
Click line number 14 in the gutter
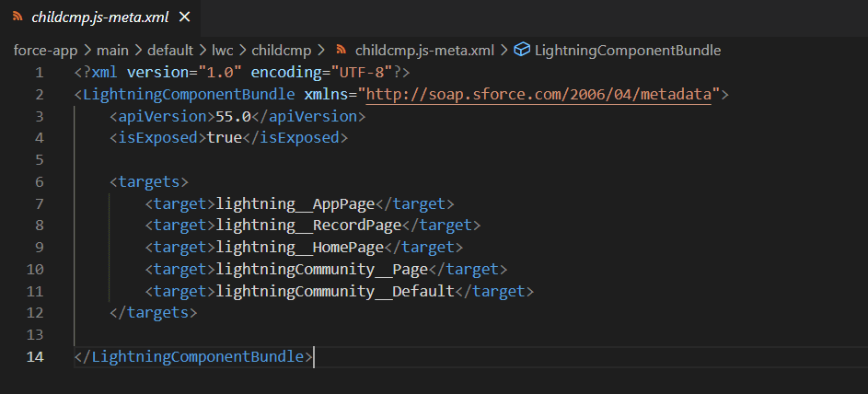coord(35,357)
